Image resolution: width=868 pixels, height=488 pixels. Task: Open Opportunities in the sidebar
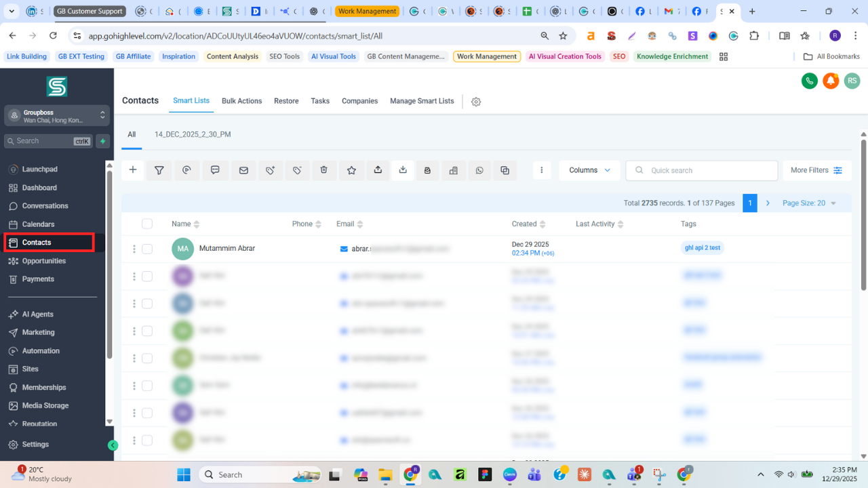(x=43, y=261)
